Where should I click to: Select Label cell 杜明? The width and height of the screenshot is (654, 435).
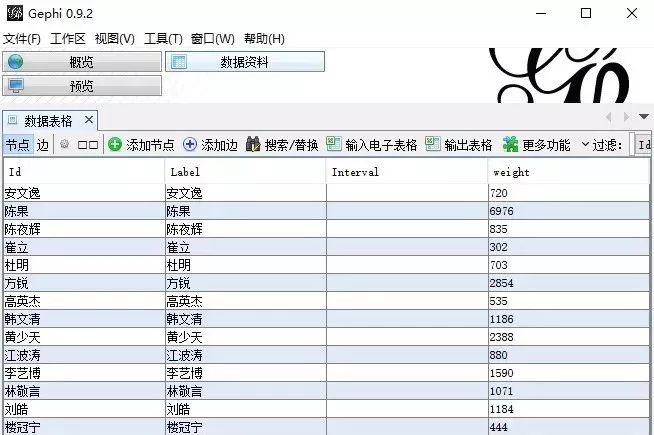(246, 265)
